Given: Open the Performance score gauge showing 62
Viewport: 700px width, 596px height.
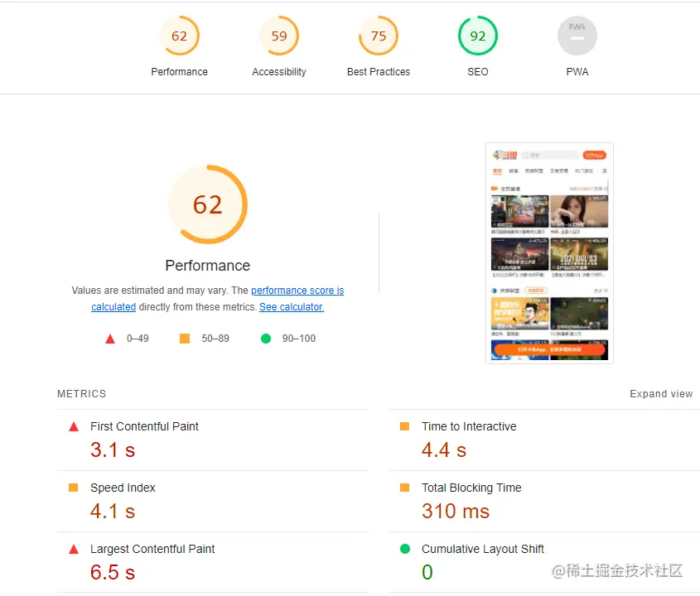Looking at the screenshot, I should point(180,36).
